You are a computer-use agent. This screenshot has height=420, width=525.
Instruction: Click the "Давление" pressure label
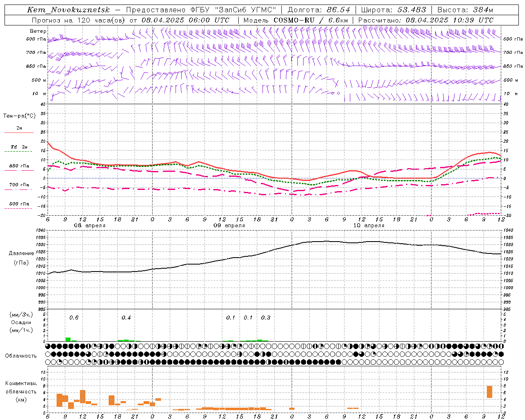(21, 253)
